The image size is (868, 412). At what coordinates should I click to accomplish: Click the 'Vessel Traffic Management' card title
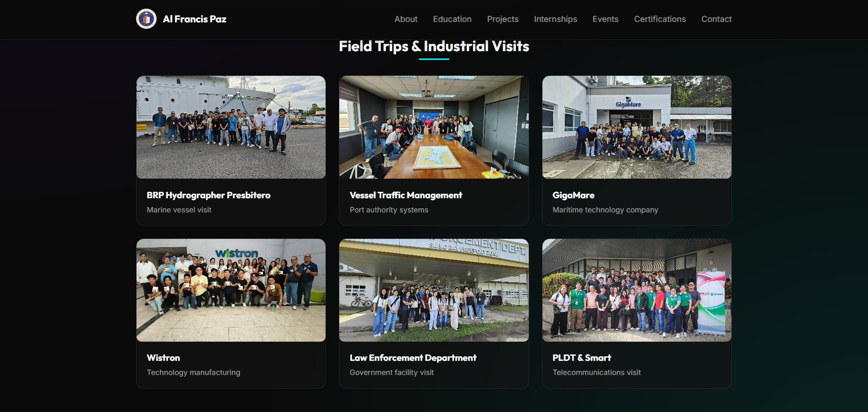[x=406, y=195]
